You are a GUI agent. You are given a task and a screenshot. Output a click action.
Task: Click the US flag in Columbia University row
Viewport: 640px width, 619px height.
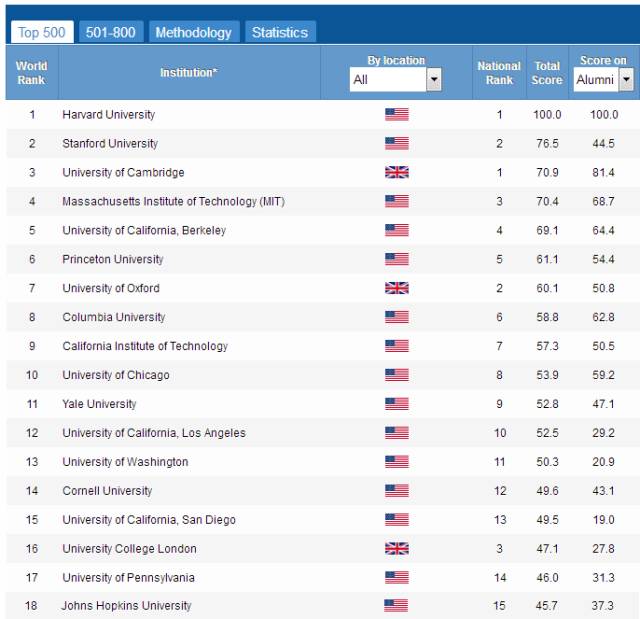point(397,317)
